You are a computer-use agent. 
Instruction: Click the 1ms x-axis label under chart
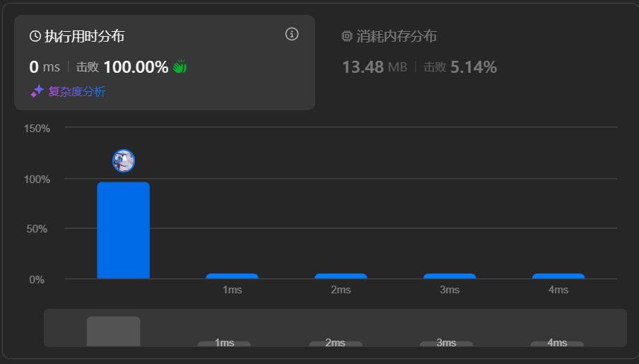pyautogui.click(x=232, y=290)
